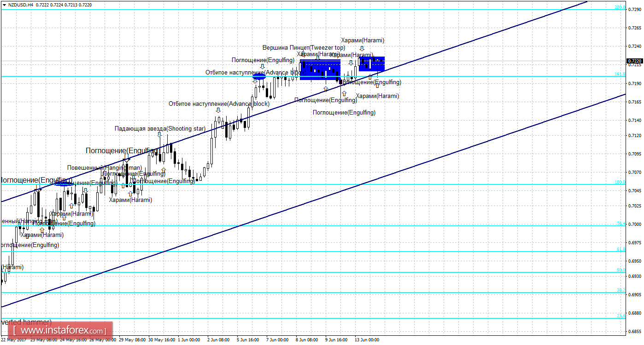Click the Харами(Harami) label above 0.7240 price
This screenshot has width=644, height=345.
(363, 40)
